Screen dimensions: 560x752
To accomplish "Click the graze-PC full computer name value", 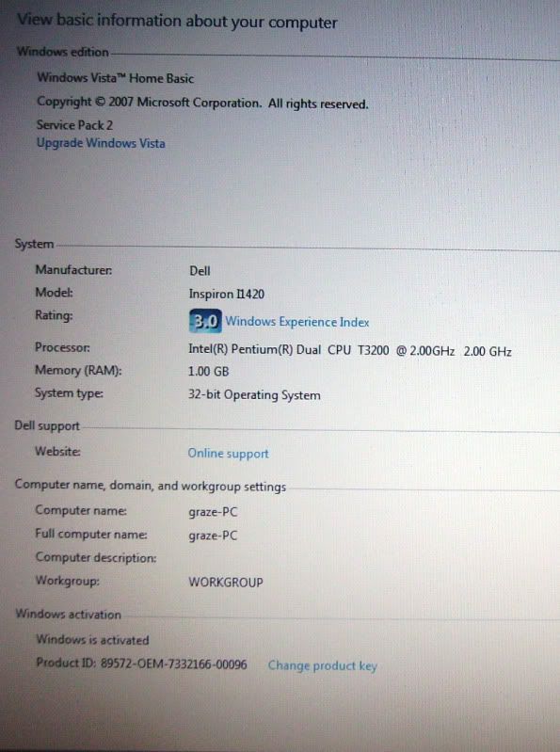I will [x=213, y=536].
